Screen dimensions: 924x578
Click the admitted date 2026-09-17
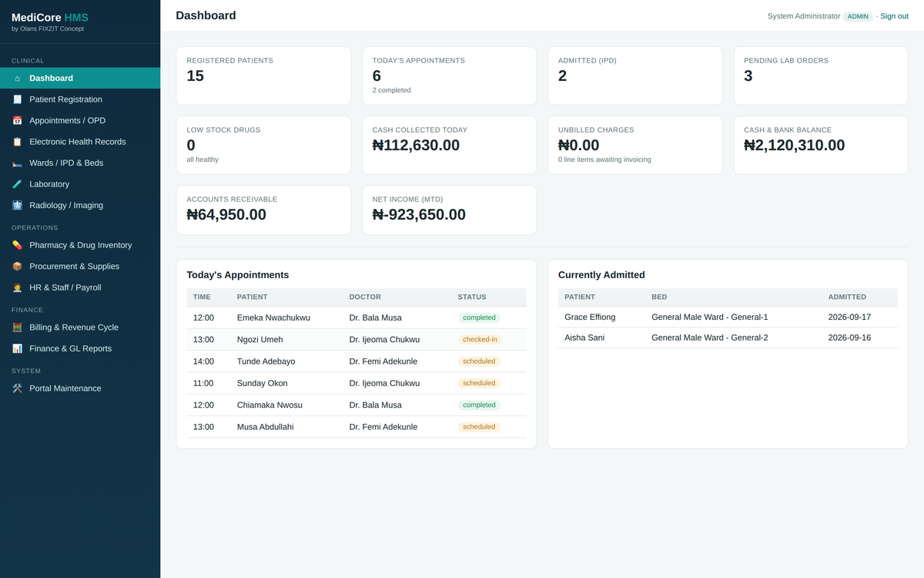click(849, 317)
